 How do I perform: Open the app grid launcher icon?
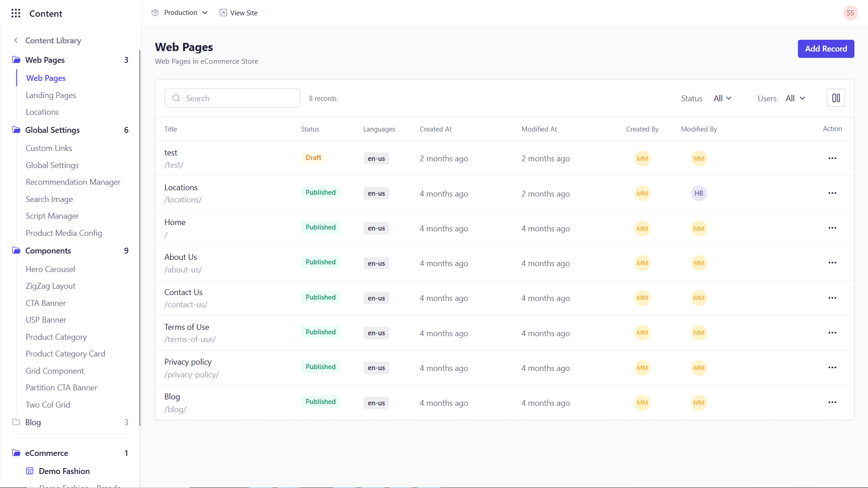click(16, 13)
